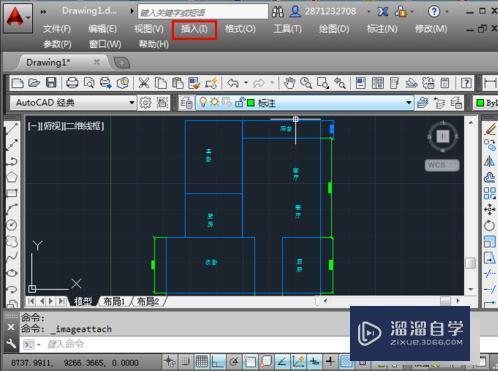Click the Copy icon in standard toolbar

click(x=161, y=83)
